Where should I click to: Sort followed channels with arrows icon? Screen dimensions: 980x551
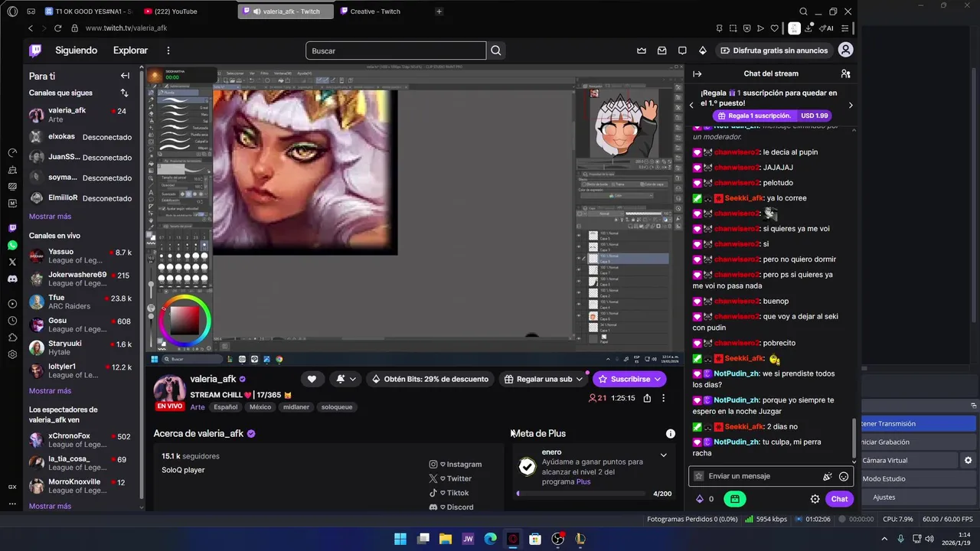click(124, 93)
